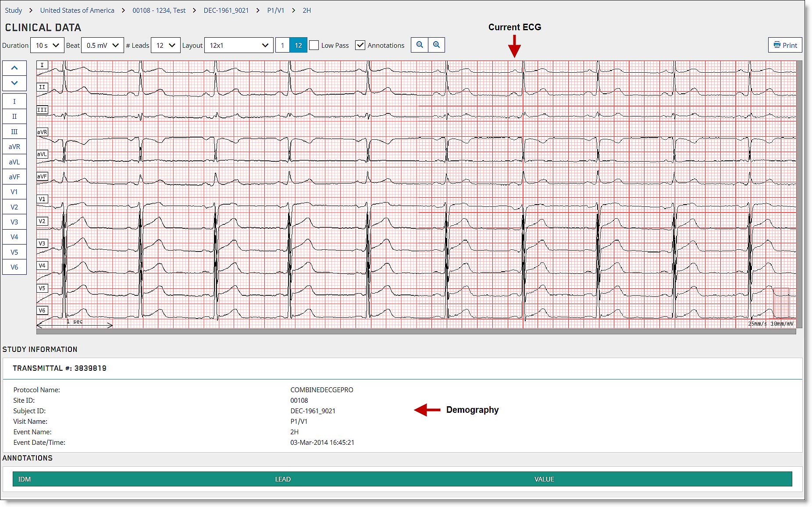
Task: Switch to single lead view button 1
Action: (282, 45)
